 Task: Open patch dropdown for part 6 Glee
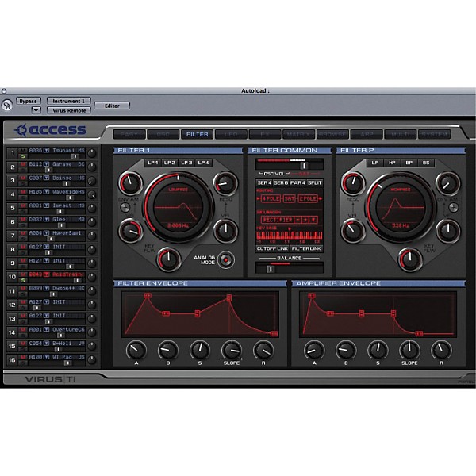tap(46, 219)
